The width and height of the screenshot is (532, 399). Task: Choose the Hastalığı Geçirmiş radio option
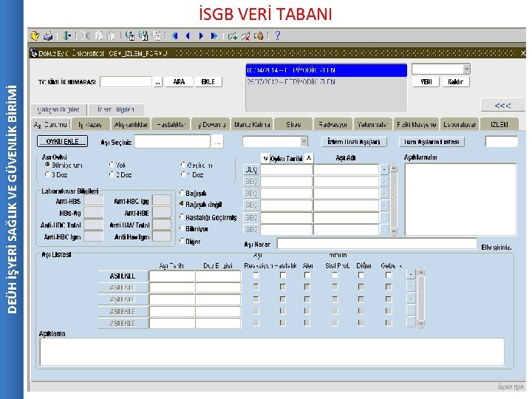pyautogui.click(x=182, y=216)
